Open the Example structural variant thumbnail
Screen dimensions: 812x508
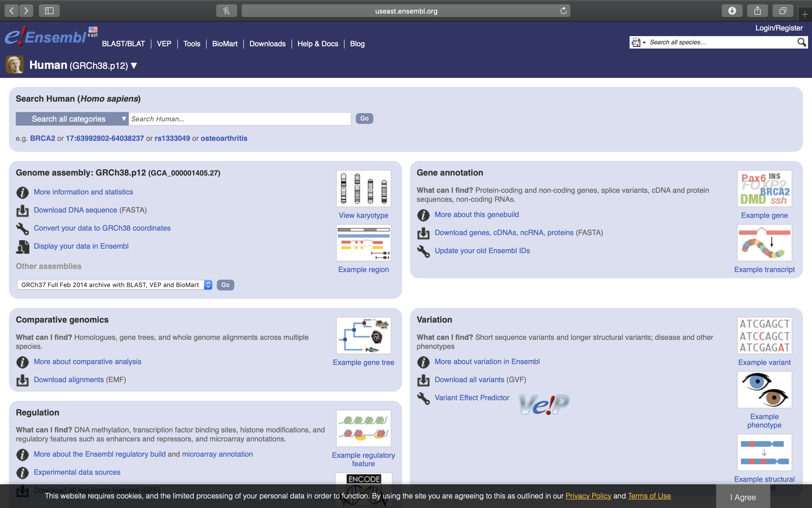click(x=764, y=452)
